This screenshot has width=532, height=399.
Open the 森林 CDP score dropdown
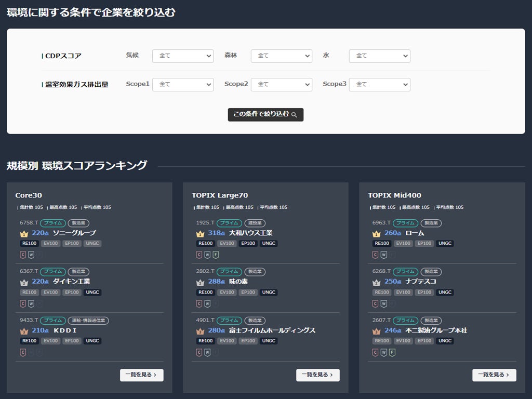(x=281, y=56)
